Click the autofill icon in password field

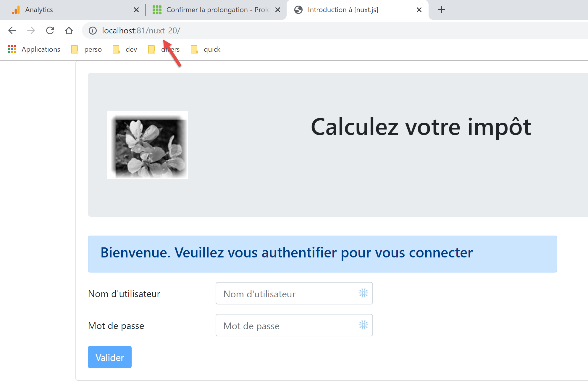point(363,325)
